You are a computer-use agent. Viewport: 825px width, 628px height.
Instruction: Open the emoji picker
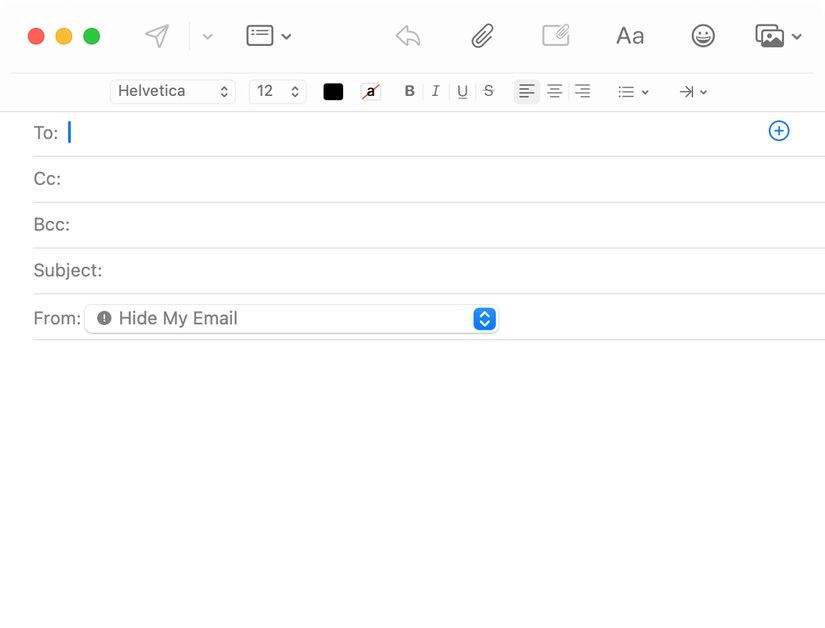point(703,35)
